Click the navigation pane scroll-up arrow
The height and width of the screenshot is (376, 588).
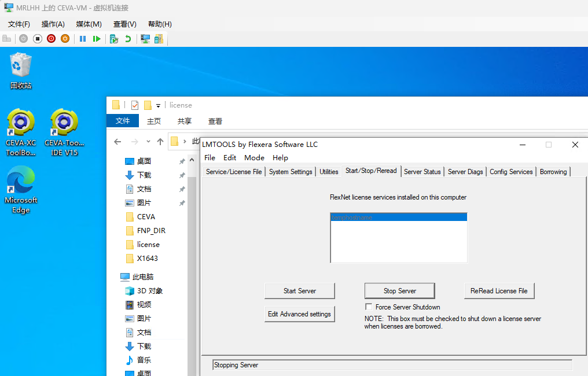tap(192, 160)
